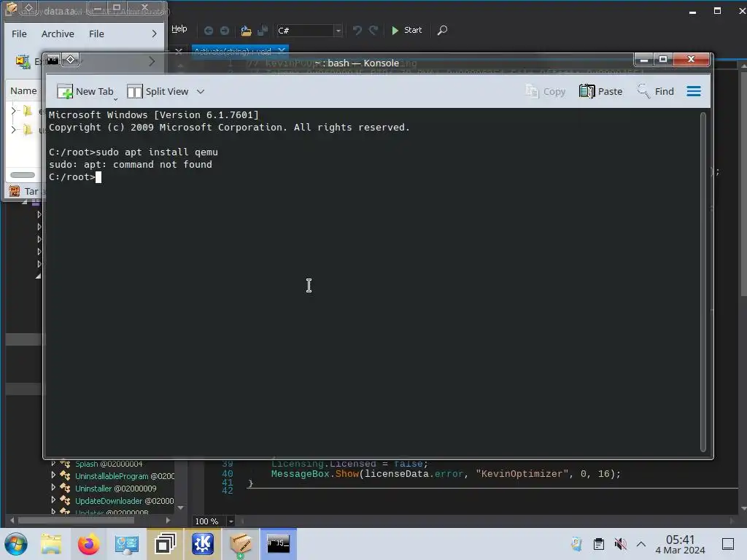Viewport: 747px width, 560px height.
Task: Expand the UpdateDownloader tree node
Action: point(53,500)
